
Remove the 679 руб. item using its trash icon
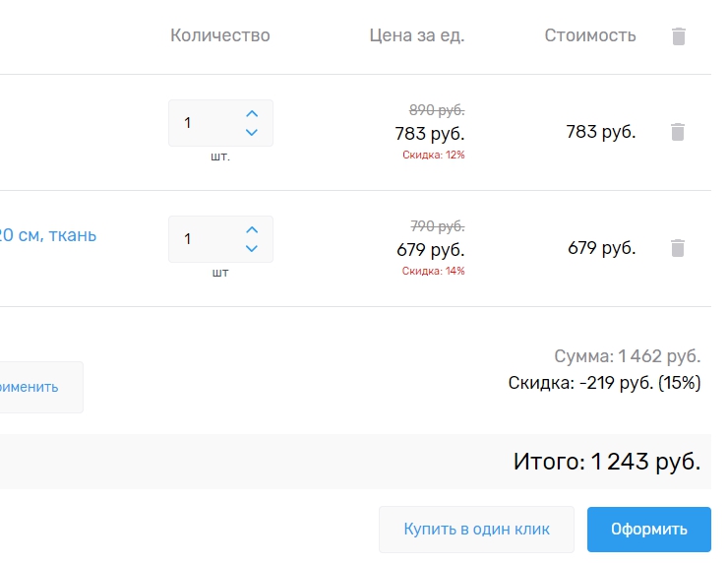678,248
